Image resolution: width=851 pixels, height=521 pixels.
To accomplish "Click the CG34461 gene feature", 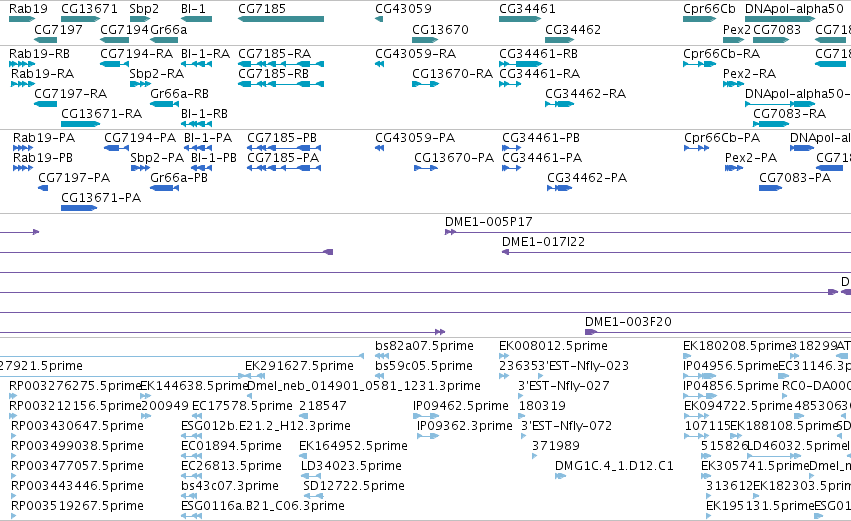I will (519, 19).
